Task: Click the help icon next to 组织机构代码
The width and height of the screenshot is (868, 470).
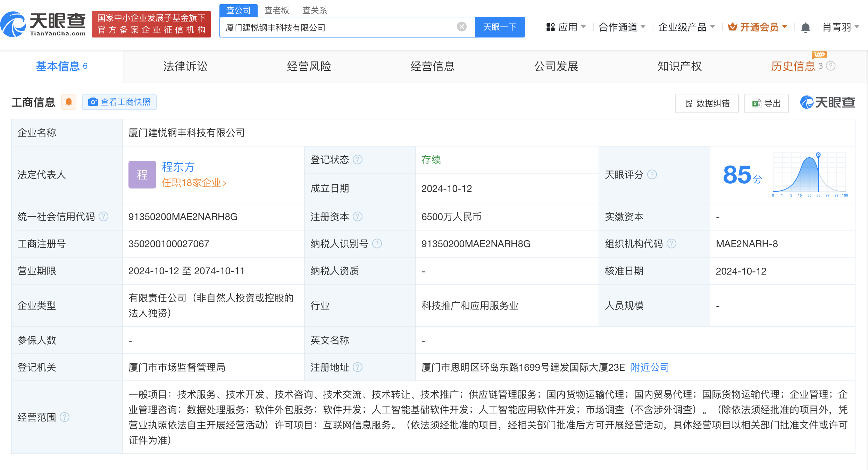Action: click(x=671, y=244)
